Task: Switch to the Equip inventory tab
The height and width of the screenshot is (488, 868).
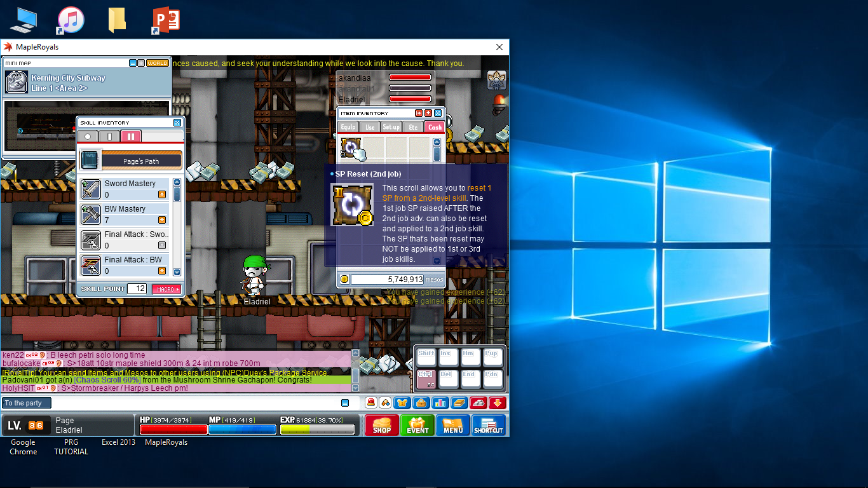Action: (x=348, y=127)
